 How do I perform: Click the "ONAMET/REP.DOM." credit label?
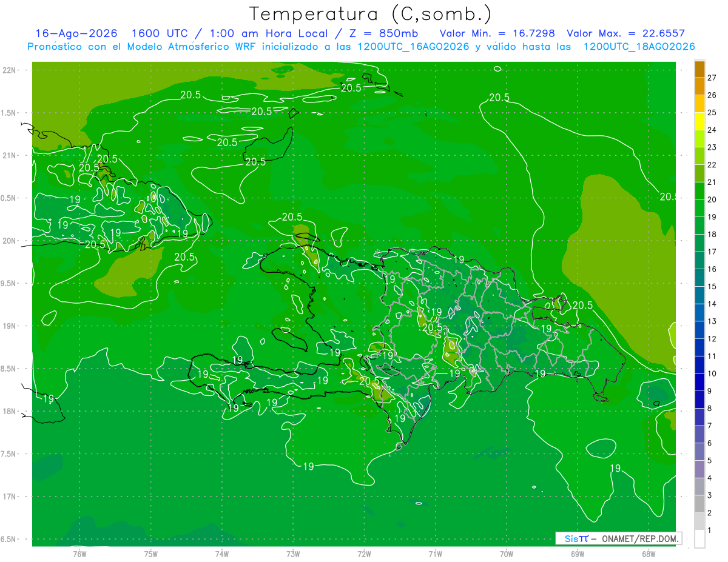tap(641, 538)
